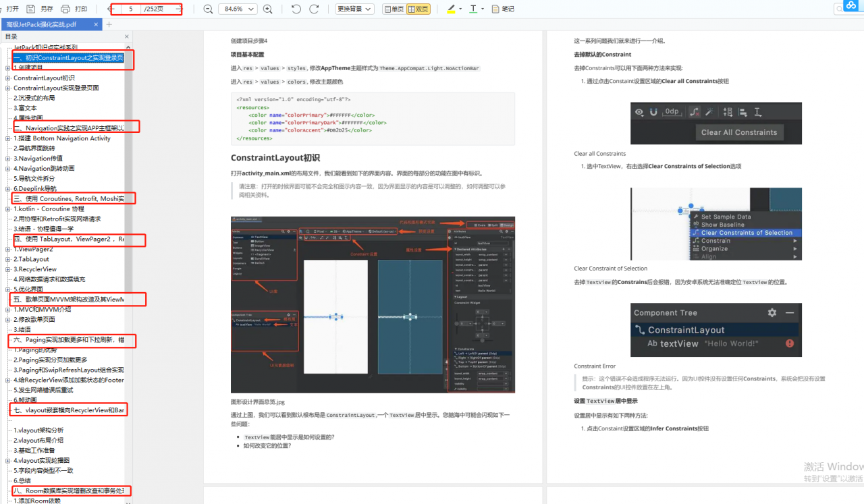Click the page number input field
The height and width of the screenshot is (504, 864).
pos(130,9)
